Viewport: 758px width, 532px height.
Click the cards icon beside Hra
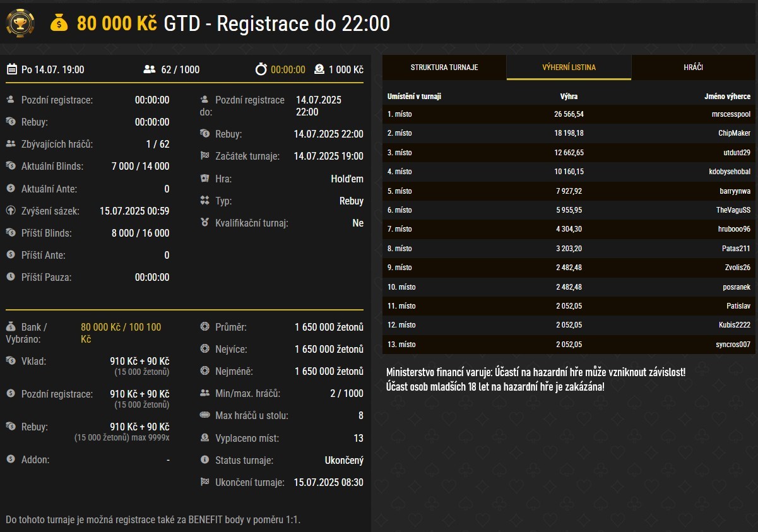pos(204,179)
